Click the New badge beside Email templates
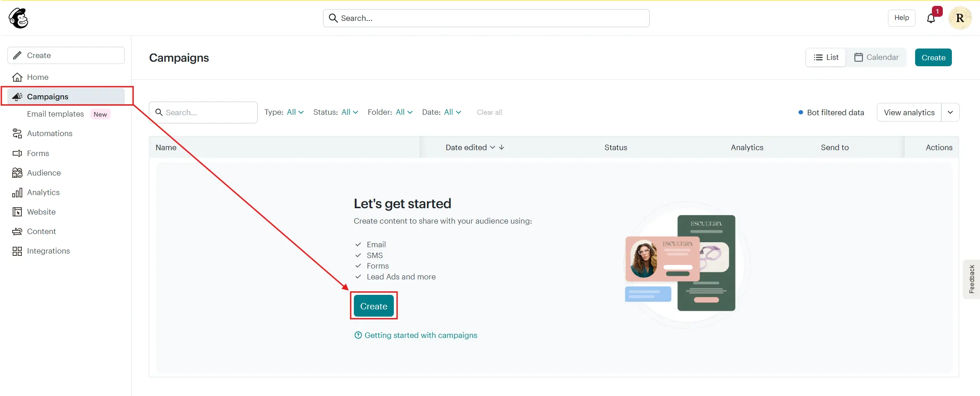The image size is (980, 396). [x=100, y=114]
